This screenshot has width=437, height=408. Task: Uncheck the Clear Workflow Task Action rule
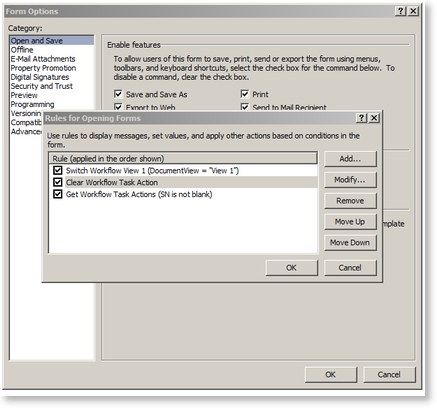(x=58, y=182)
